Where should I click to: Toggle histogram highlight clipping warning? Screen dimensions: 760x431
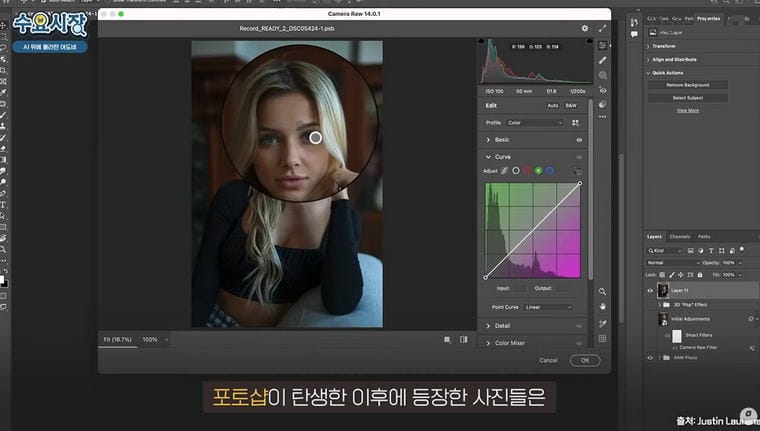(589, 41)
